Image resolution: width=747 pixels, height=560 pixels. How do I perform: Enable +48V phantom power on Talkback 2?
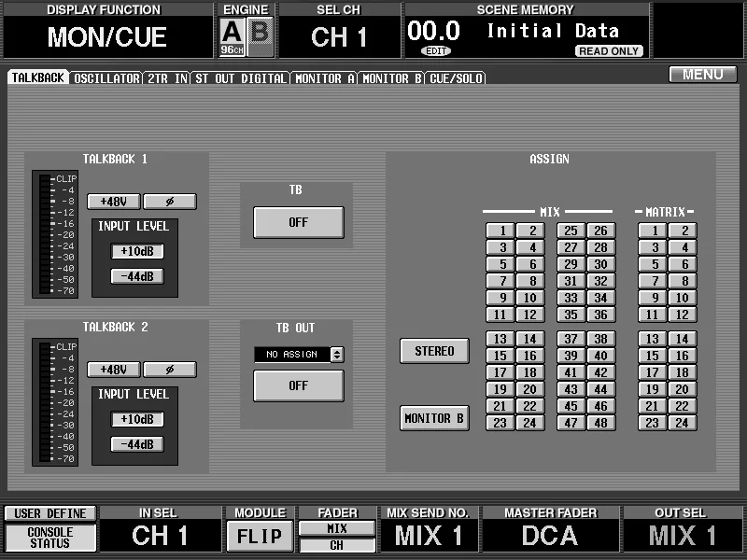tap(113, 370)
